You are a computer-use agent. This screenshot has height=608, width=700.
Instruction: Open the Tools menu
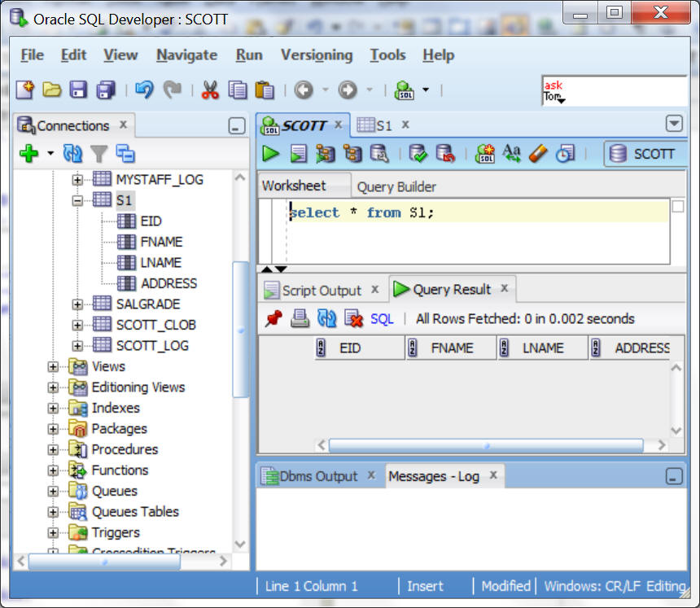coord(387,55)
